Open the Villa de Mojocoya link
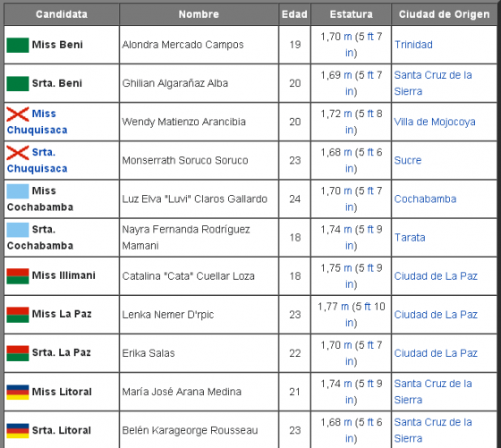Viewport: 501px width, 448px height. [x=435, y=122]
